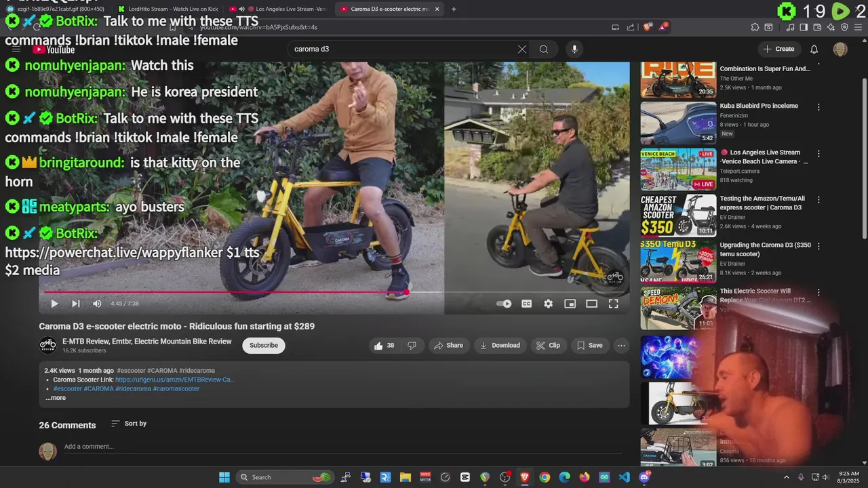Open a new browser tab
The height and width of the screenshot is (488, 868).
[x=454, y=9]
